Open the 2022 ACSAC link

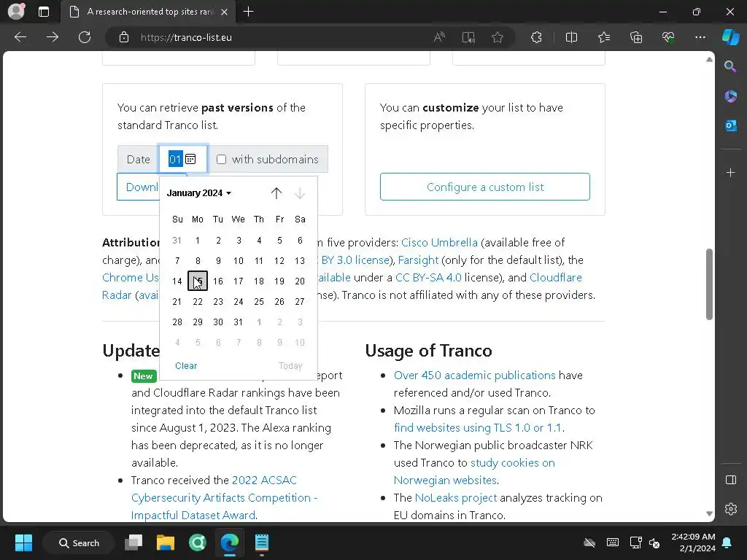(264, 480)
